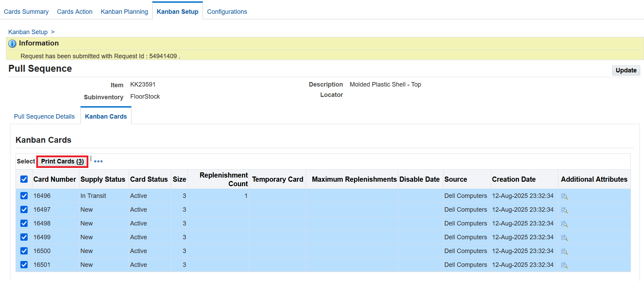Screen dimensions: 644x281
Task: Sort by the Card Number column header
Action: point(55,179)
